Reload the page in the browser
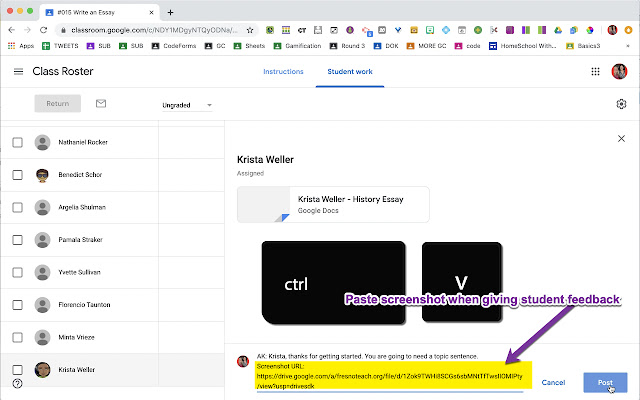 43,30
